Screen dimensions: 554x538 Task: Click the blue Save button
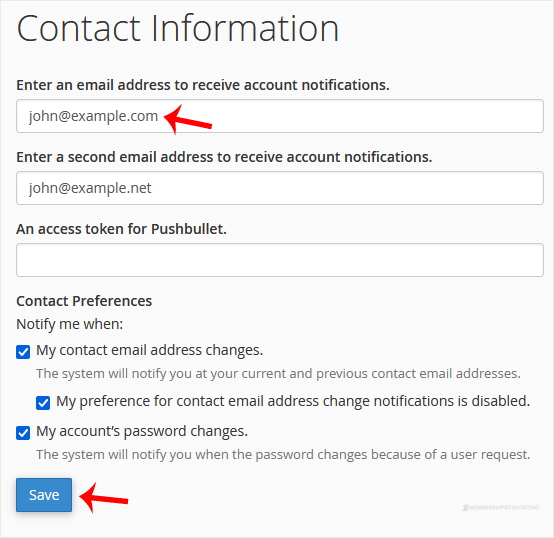pyautogui.click(x=44, y=495)
